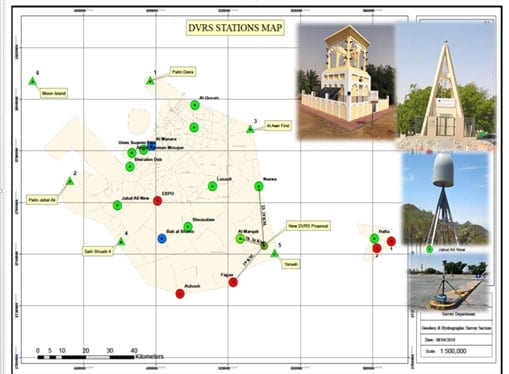Select the red EXPO station marker
The height and width of the screenshot is (374, 509).
[157, 201]
